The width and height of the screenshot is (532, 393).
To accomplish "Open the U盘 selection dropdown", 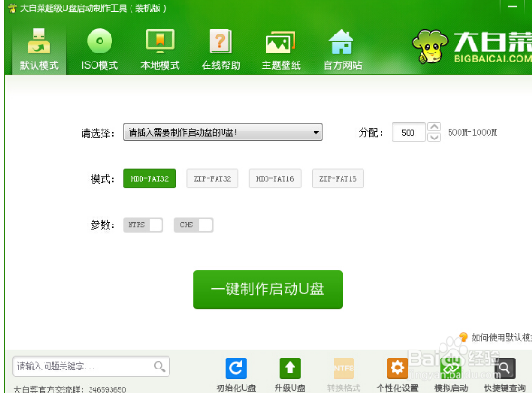I will point(223,132).
